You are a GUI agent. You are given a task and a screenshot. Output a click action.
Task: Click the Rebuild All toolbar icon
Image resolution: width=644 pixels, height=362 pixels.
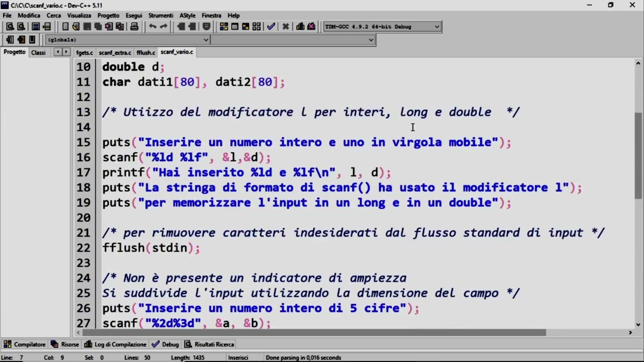[257, 27]
